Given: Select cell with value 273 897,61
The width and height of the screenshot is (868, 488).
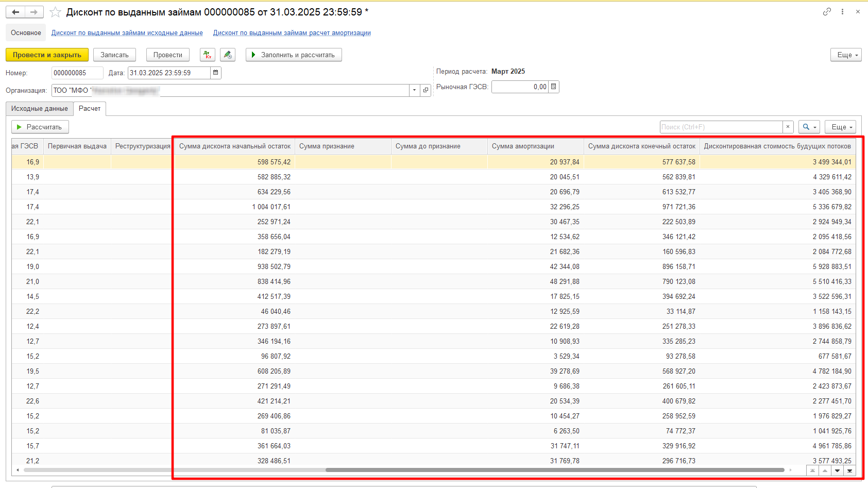Looking at the screenshot, I should tap(235, 326).
